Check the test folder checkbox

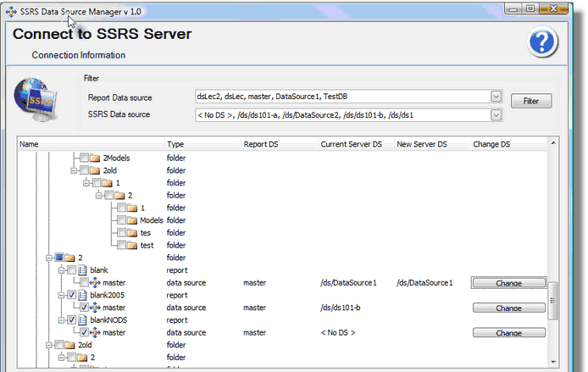[x=121, y=245]
